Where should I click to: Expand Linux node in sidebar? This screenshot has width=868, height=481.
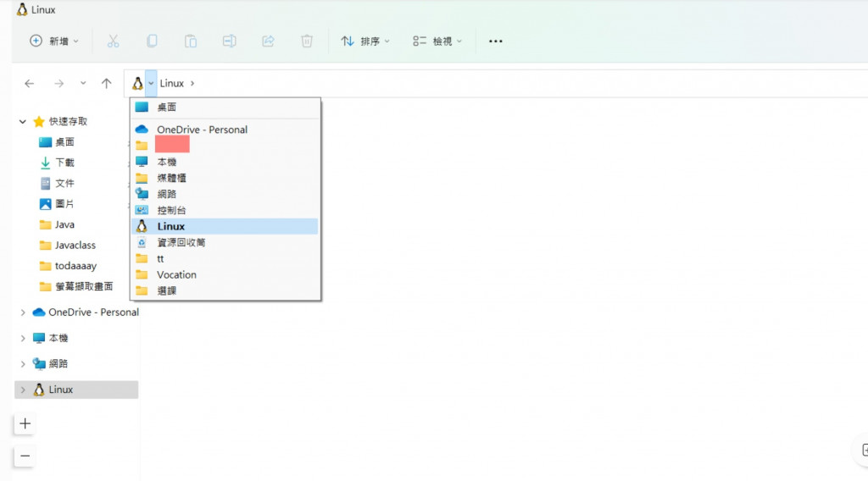pos(23,390)
